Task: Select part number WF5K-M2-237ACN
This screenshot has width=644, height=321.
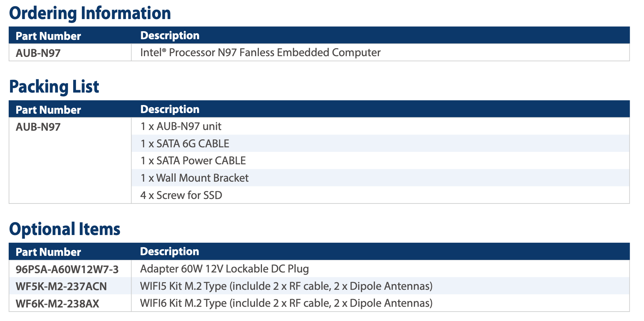Action: 61,286
